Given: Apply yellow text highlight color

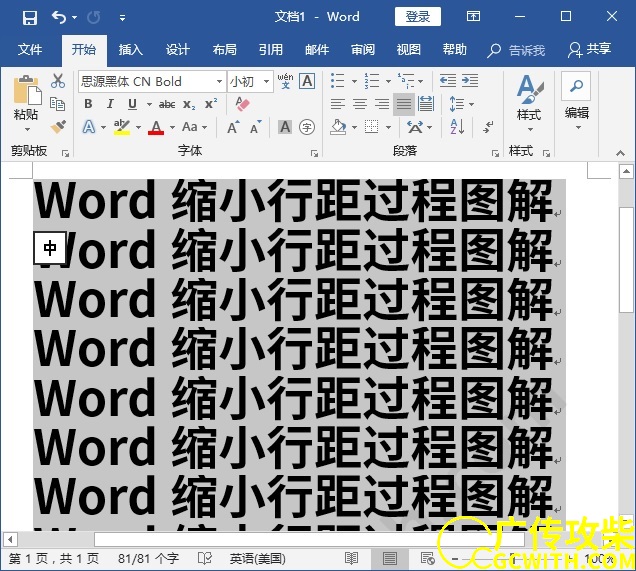Looking at the screenshot, I should [122, 127].
